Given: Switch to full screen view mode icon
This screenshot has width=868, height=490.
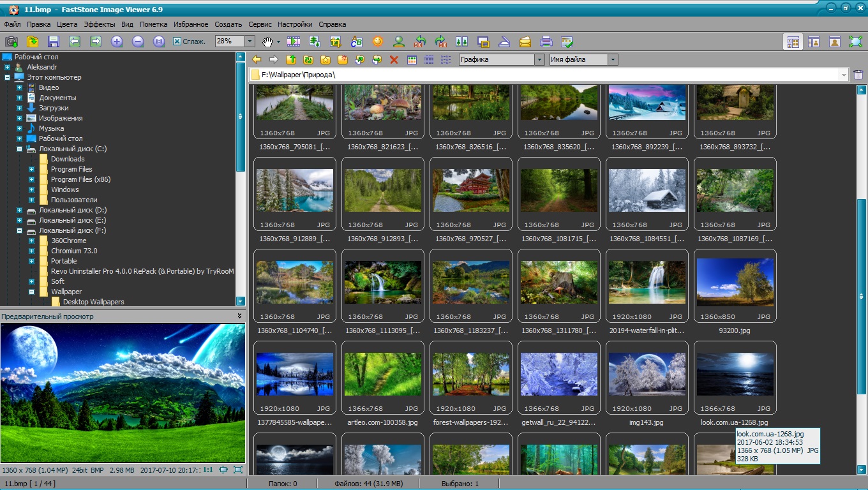Looking at the screenshot, I should pyautogui.click(x=856, y=41).
